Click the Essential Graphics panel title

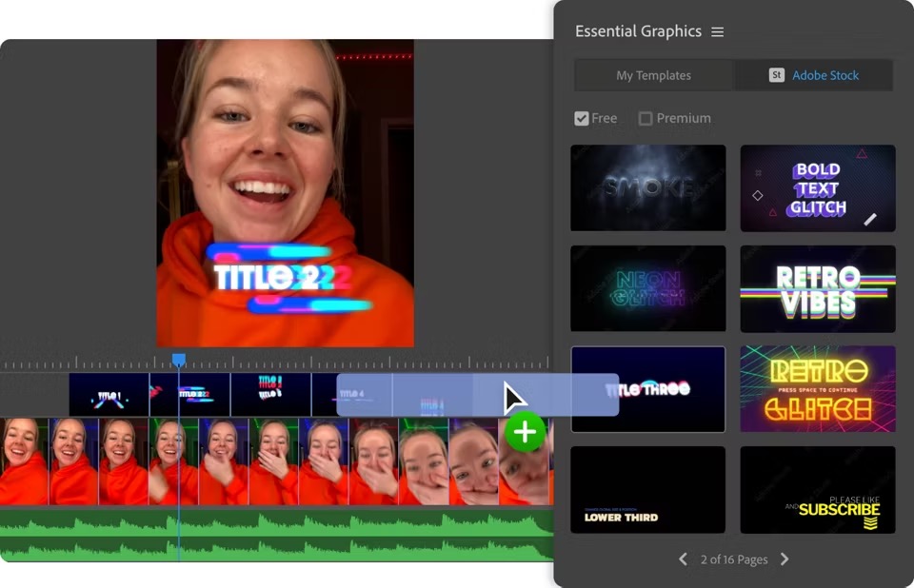tap(638, 31)
